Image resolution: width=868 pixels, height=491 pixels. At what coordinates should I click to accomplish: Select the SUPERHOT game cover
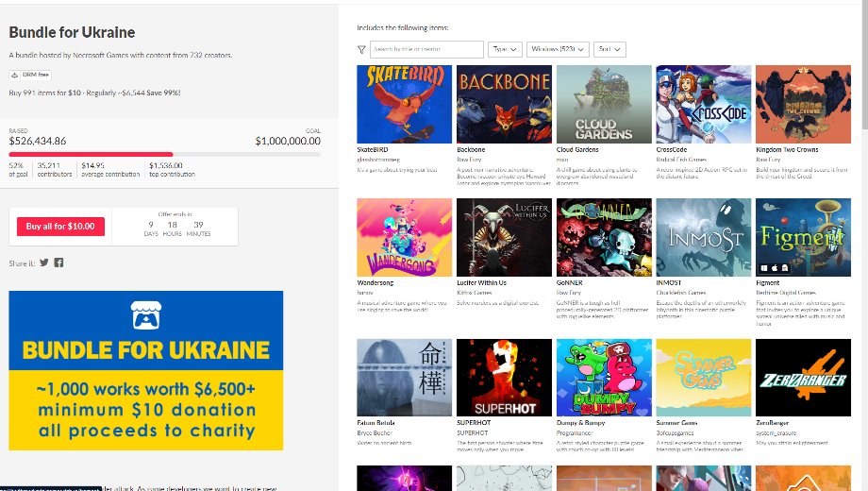coord(504,378)
